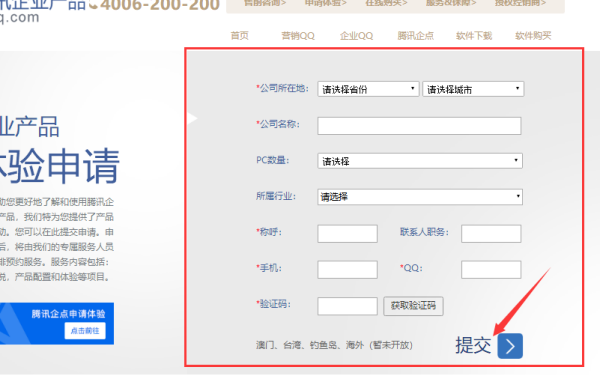Click the 获取验证码 button
This screenshot has height=376, width=600.
point(413,306)
